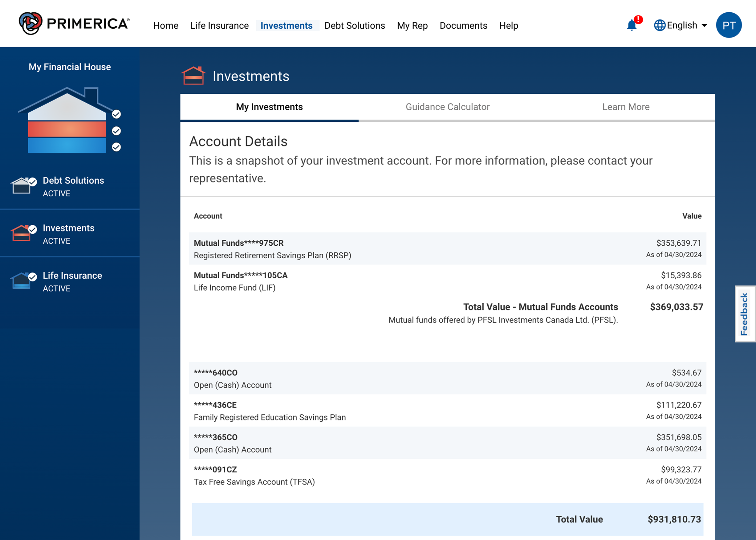
Task: Open the Feedback side tab
Action: 744,313
